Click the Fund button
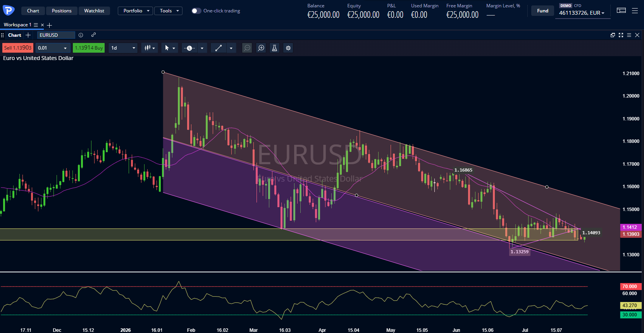The image size is (644, 333). pyautogui.click(x=542, y=11)
